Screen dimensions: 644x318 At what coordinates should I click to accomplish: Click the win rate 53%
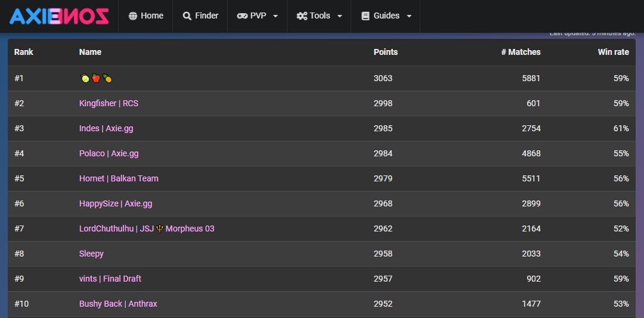coord(621,304)
